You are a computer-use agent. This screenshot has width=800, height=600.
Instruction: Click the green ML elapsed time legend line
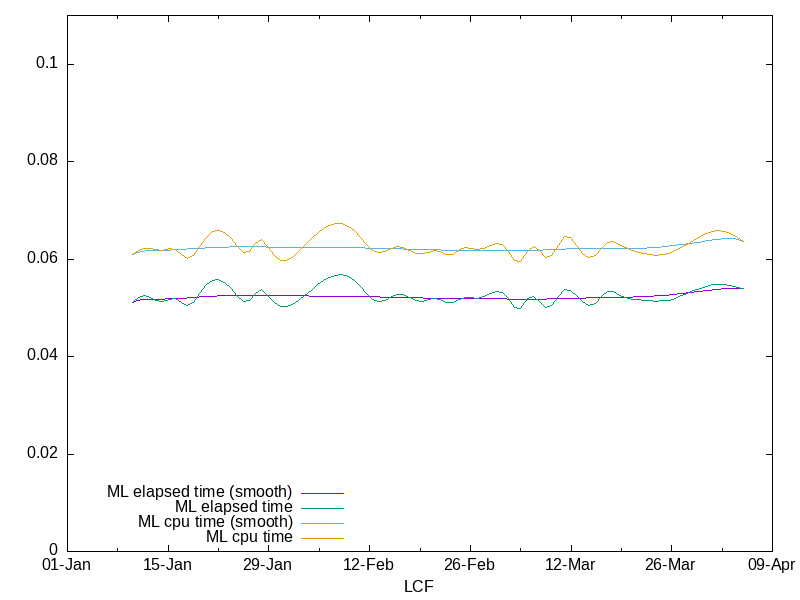pyautogui.click(x=321, y=508)
